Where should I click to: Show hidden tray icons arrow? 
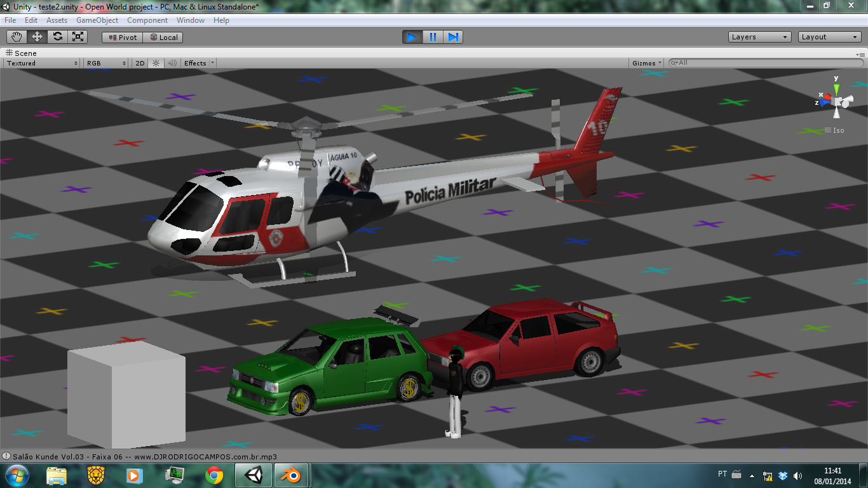pos(752,476)
